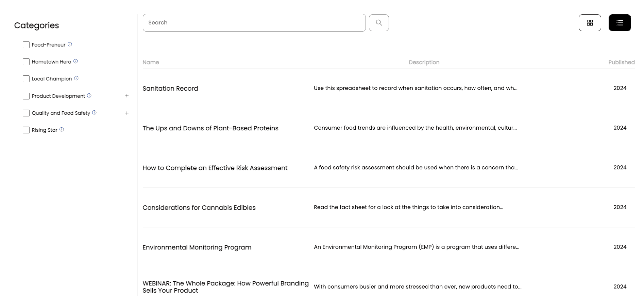Click info icon next to Product Development
The height and width of the screenshot is (296, 644).
pos(89,96)
